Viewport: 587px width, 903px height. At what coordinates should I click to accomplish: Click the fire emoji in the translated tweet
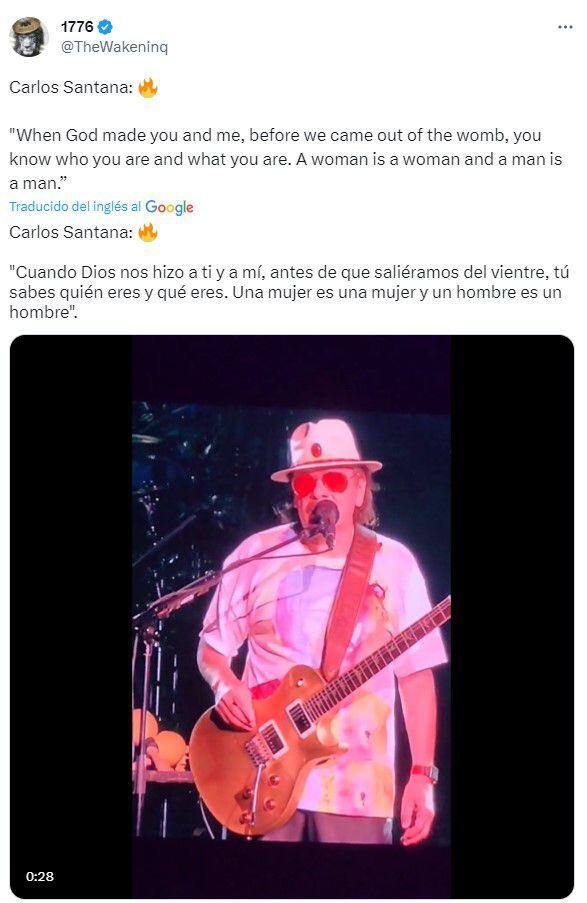[x=147, y=232]
